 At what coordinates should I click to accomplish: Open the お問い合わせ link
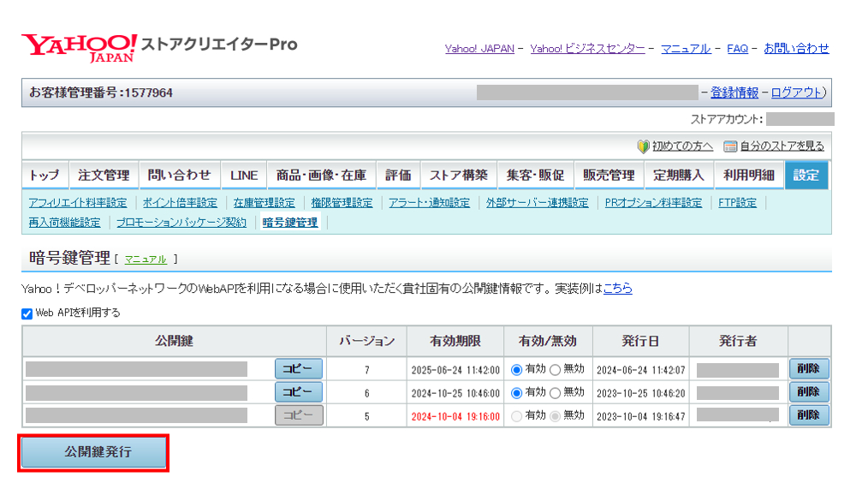[x=797, y=49]
